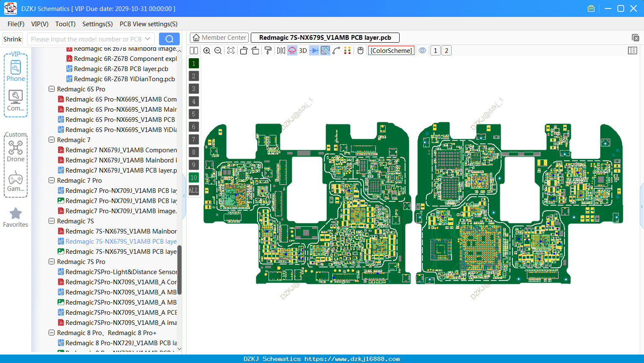Show layer 10
This screenshot has width=644, height=363.
tap(194, 178)
